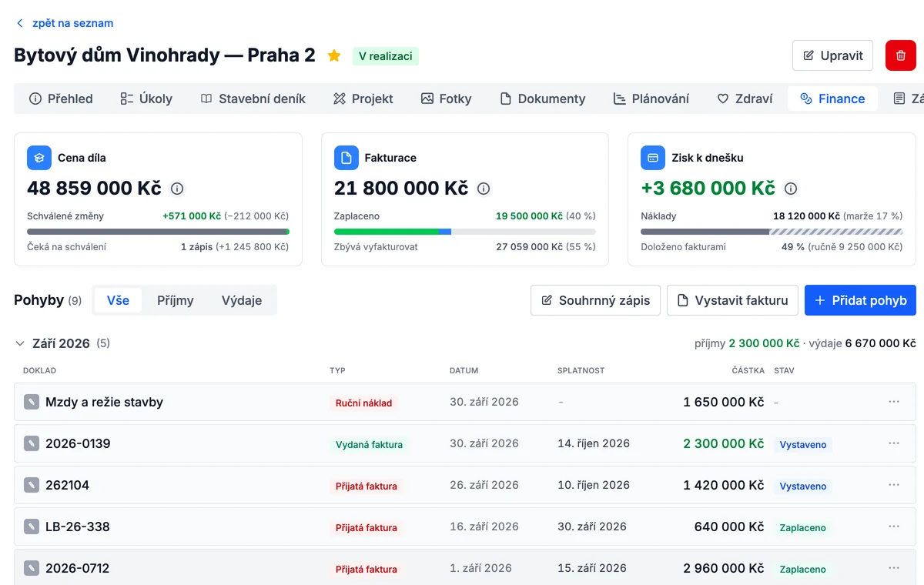Screen dimensions: 924x585
Task: Delete project with red trash button
Action: pyautogui.click(x=901, y=55)
